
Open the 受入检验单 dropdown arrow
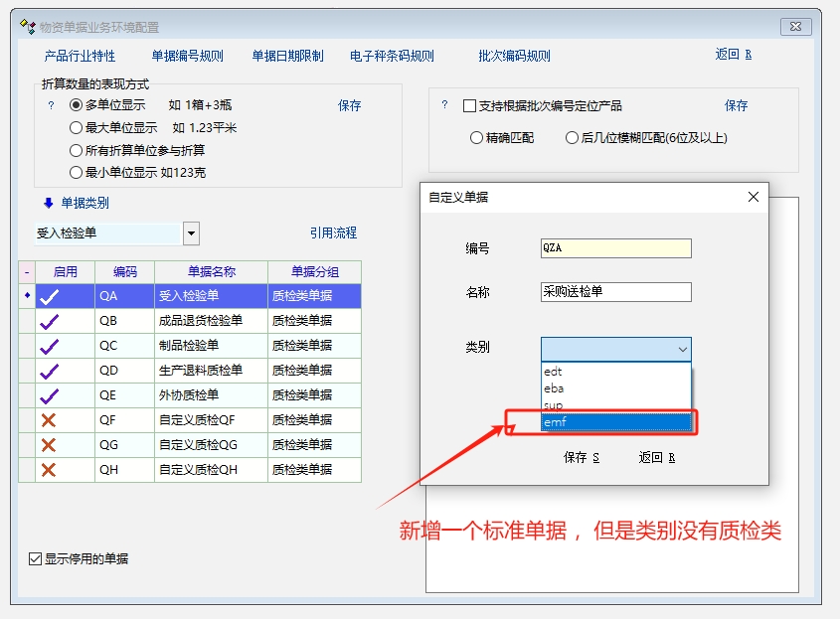point(191,233)
